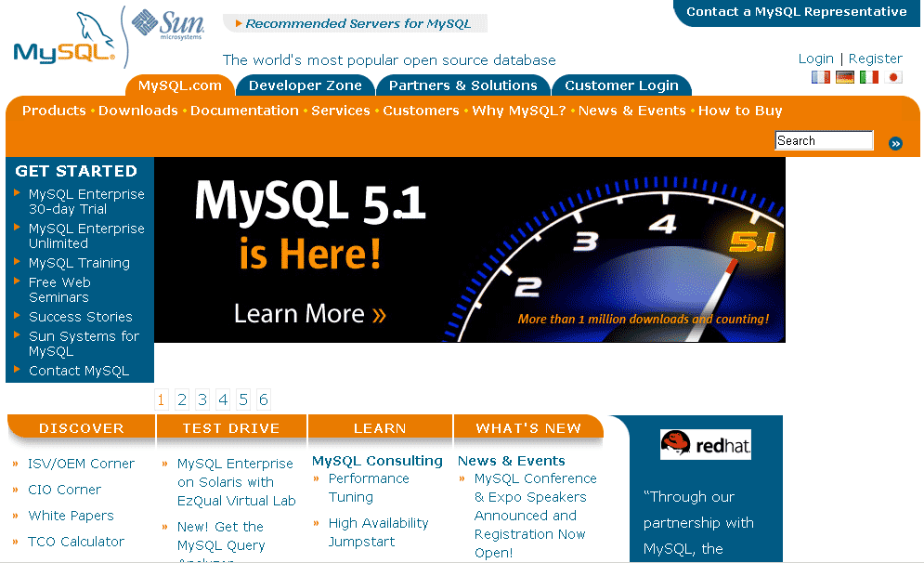Click the WHAT'S NEW section header

[528, 428]
